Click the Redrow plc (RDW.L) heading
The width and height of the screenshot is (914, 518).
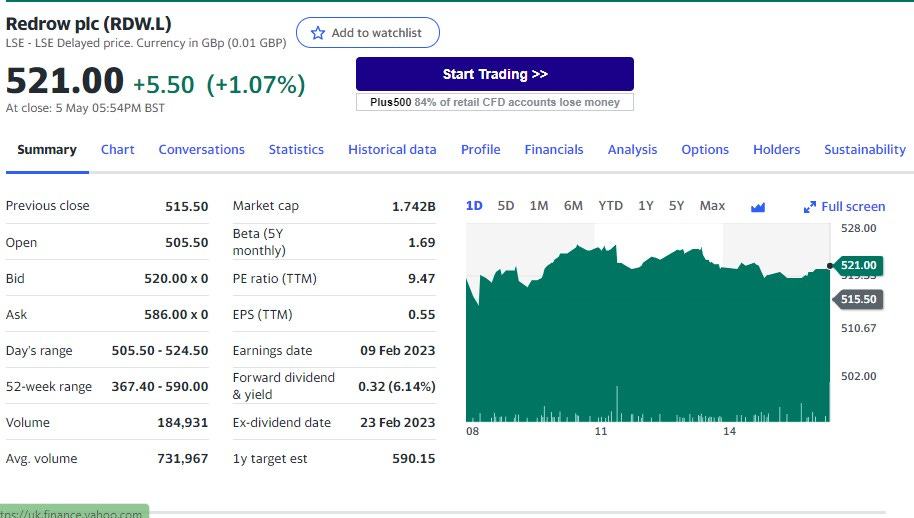tap(89, 24)
